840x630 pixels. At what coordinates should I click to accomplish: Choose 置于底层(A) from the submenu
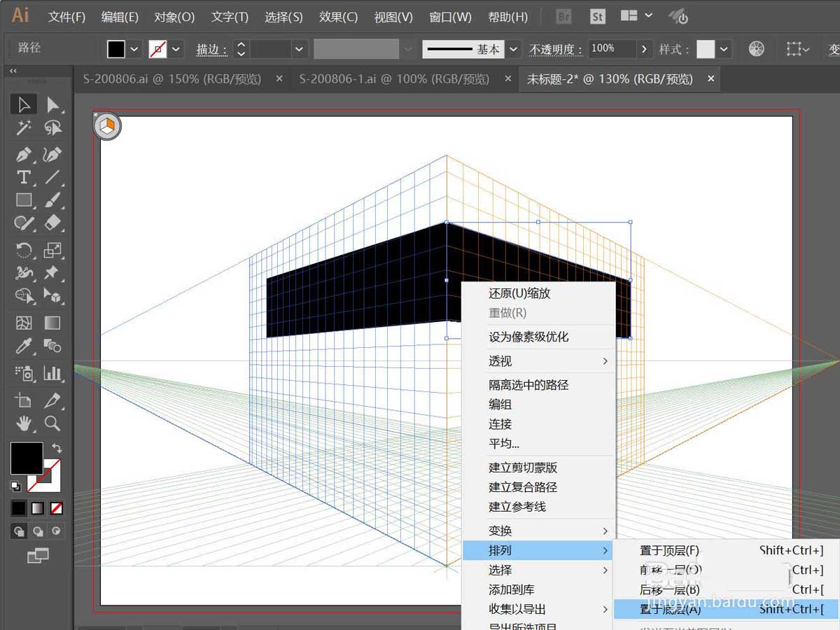point(670,609)
